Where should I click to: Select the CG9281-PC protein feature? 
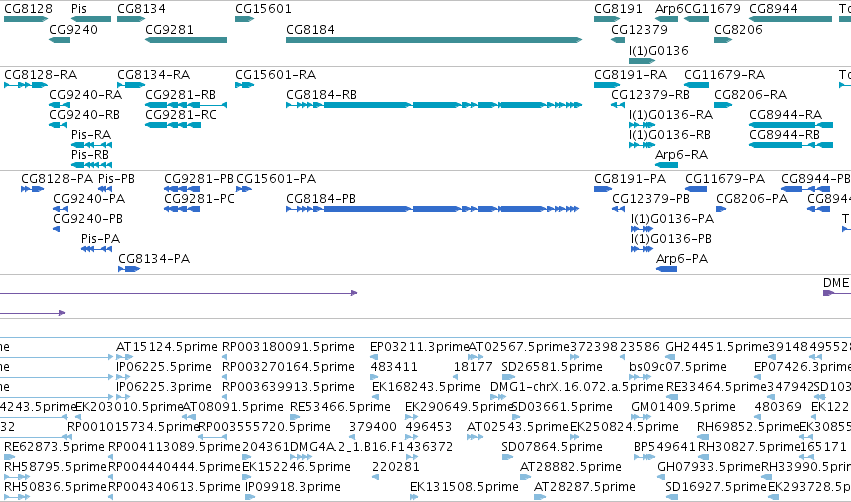coord(182,209)
